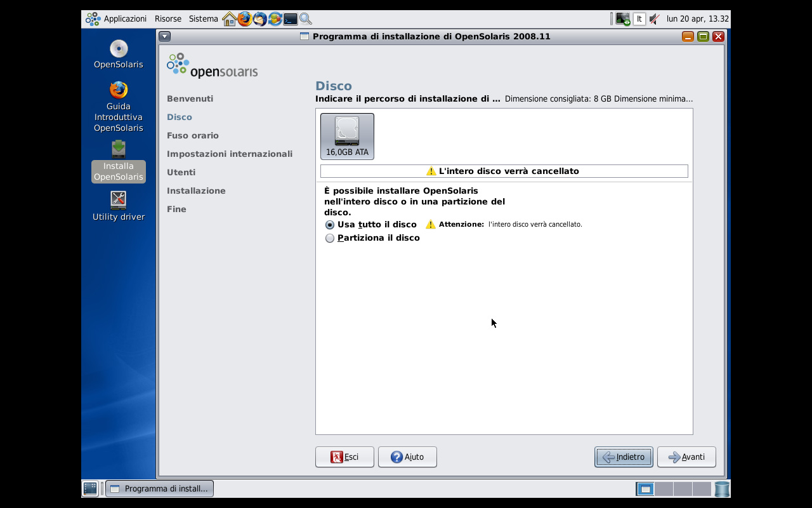This screenshot has width=812, height=508.
Task: Open the trash icon in bottom panel
Action: point(722,489)
